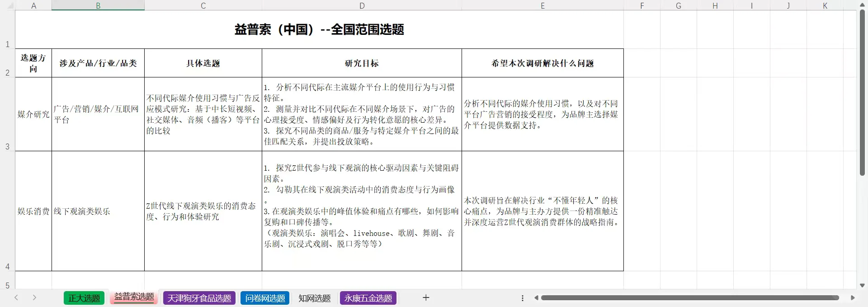This screenshot has height=307, width=868.
Task: Select column D header
Action: pyautogui.click(x=362, y=5)
